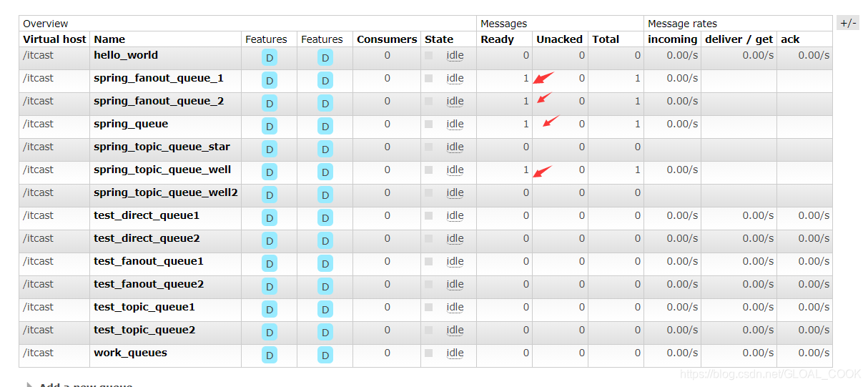
Task: Open spring_topic_queue_well2 queue page
Action: coord(166,192)
